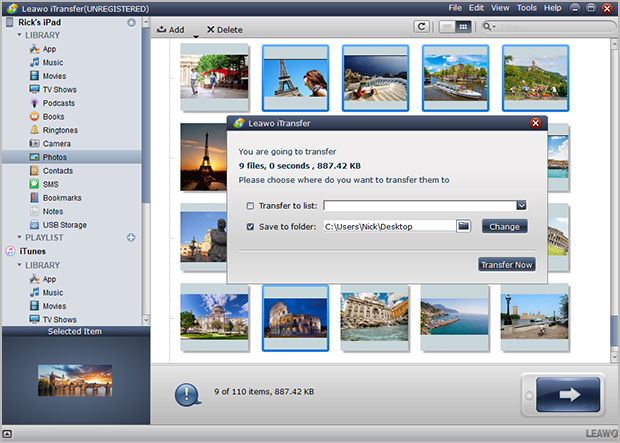Select the Podcasts category
Viewport: 620px width, 443px height.
tap(52, 103)
